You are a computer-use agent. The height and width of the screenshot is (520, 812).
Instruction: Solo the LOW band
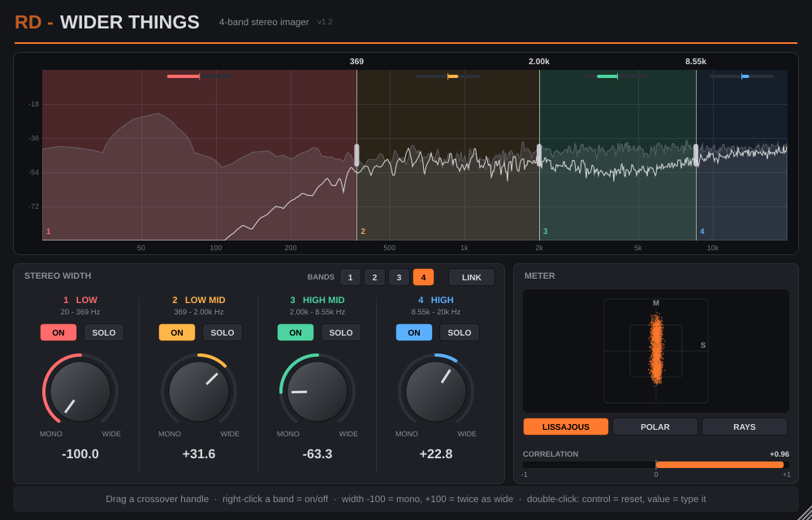pos(104,332)
